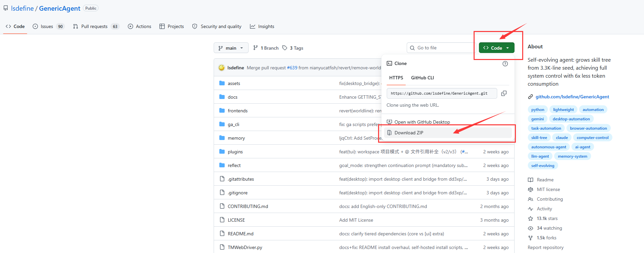This screenshot has width=644, height=253.
Task: Switch to the GitHub CLI clone tab
Action: 422,78
